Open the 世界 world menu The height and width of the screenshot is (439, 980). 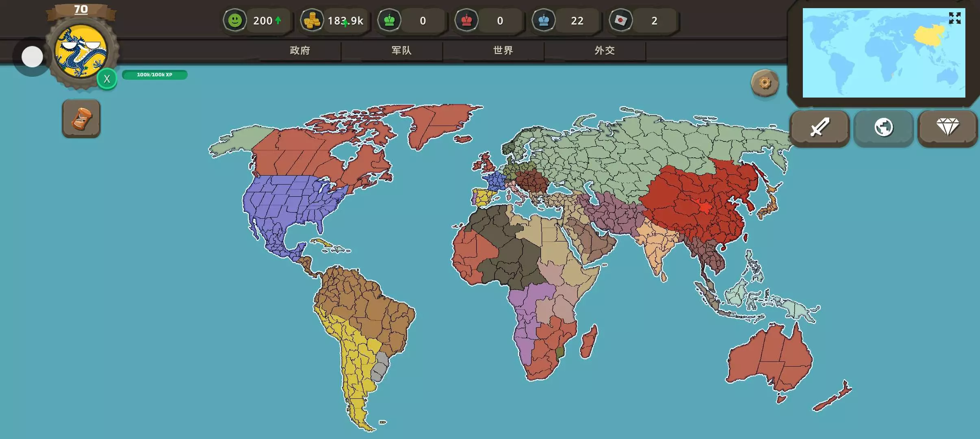(503, 50)
